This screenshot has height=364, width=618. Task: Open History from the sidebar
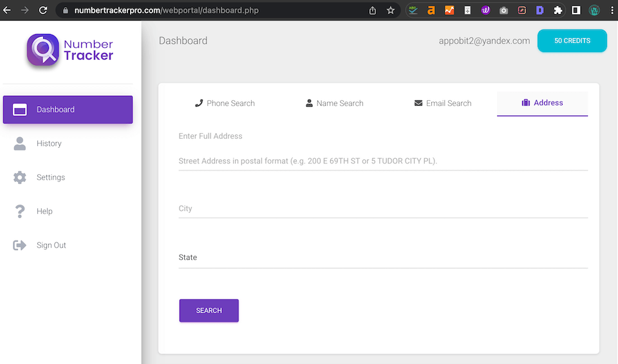coord(68,143)
